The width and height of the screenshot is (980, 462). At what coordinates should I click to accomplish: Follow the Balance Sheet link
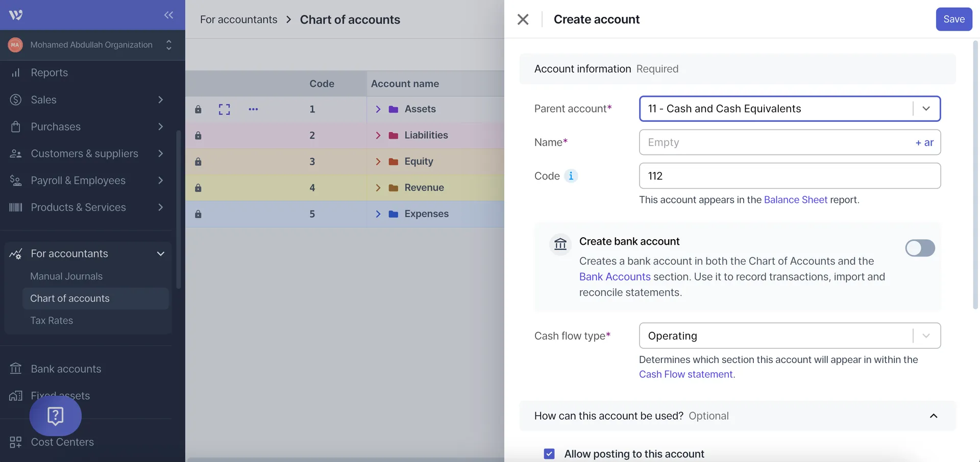[795, 199]
